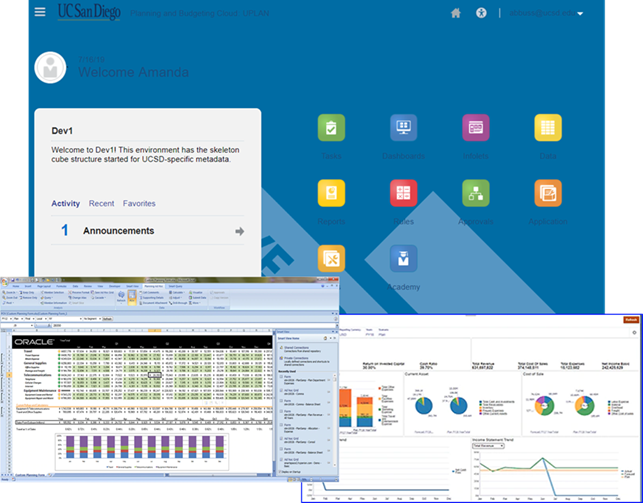Select the Smart Query ribbon tab in Excel
The height and width of the screenshot is (503, 643).
pyautogui.click(x=176, y=286)
